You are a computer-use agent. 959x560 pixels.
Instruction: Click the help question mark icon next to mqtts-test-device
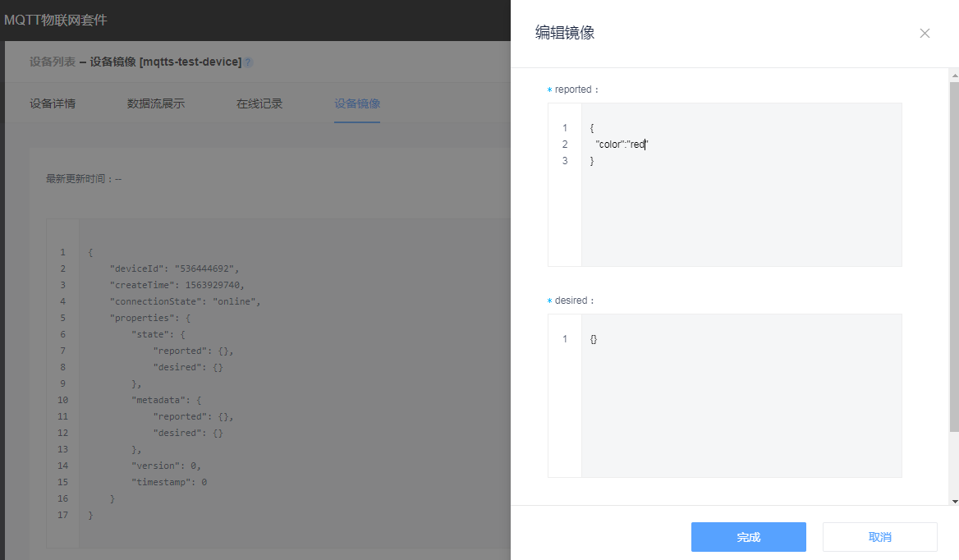point(248,62)
